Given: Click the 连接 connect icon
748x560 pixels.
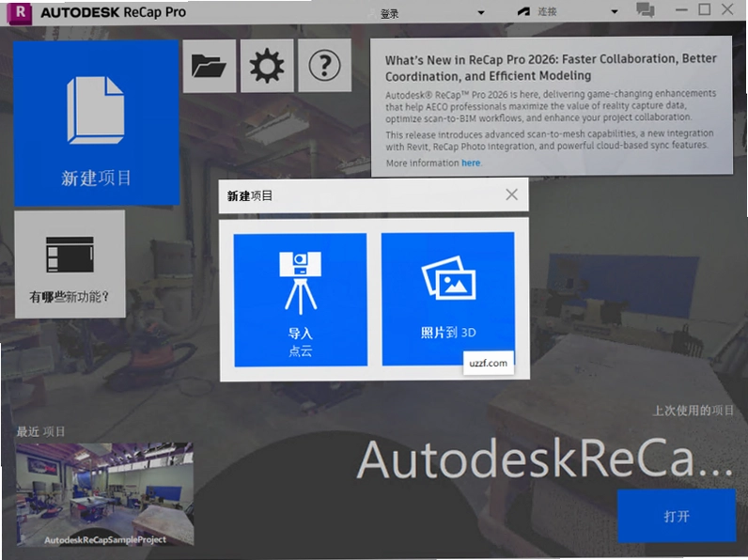Looking at the screenshot, I should click(523, 12).
